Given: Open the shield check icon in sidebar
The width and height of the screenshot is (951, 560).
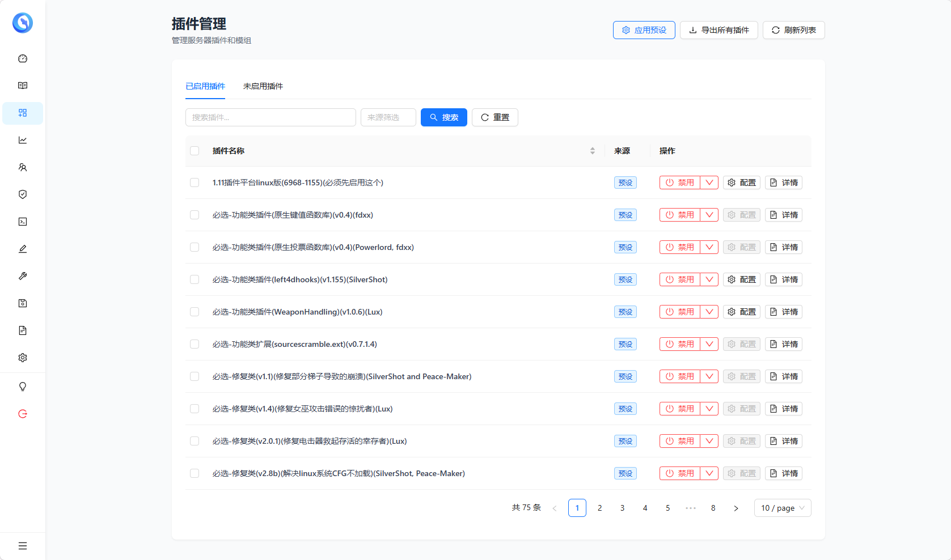Looking at the screenshot, I should [x=23, y=194].
